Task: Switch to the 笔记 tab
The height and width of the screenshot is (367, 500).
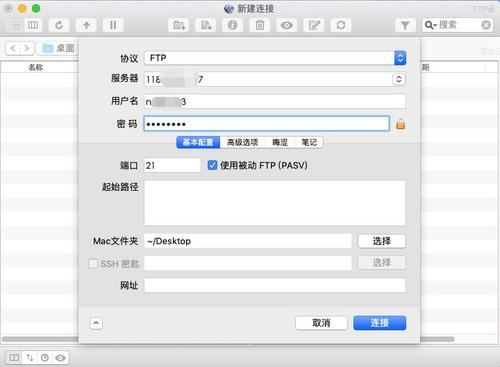Action: point(309,142)
